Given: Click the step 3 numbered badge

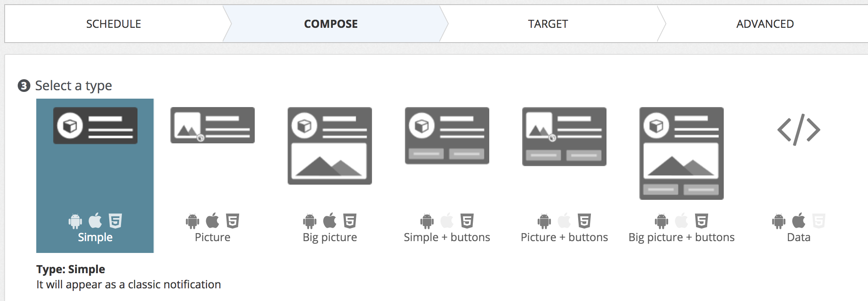Looking at the screenshot, I should coord(23,85).
